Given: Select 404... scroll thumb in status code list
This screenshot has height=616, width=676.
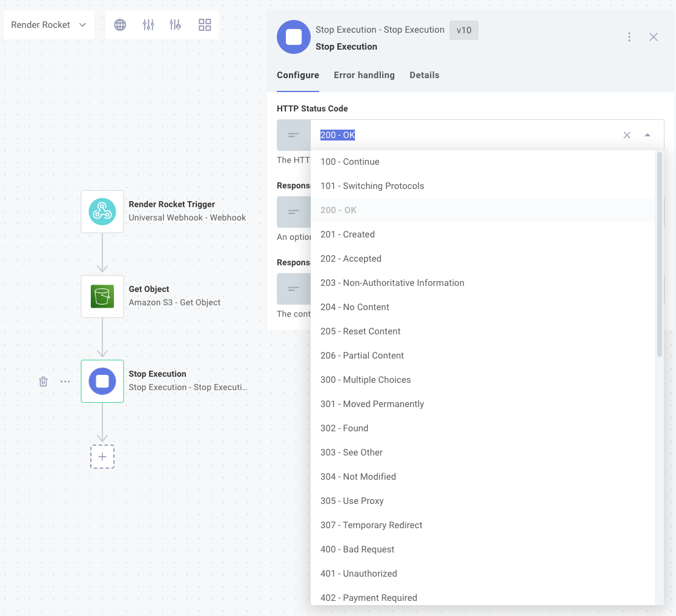Looking at the screenshot, I should (660, 254).
